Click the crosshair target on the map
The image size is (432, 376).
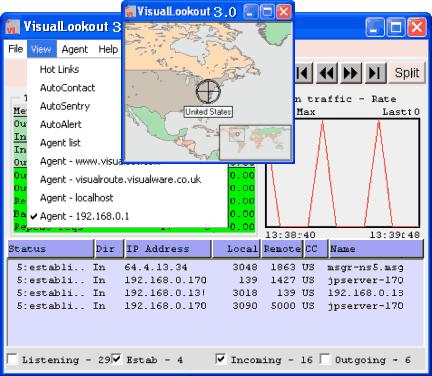pyautogui.click(x=208, y=91)
